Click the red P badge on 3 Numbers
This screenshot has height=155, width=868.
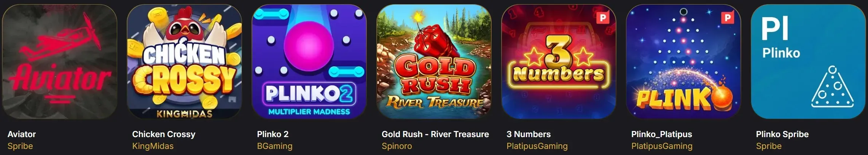602,18
